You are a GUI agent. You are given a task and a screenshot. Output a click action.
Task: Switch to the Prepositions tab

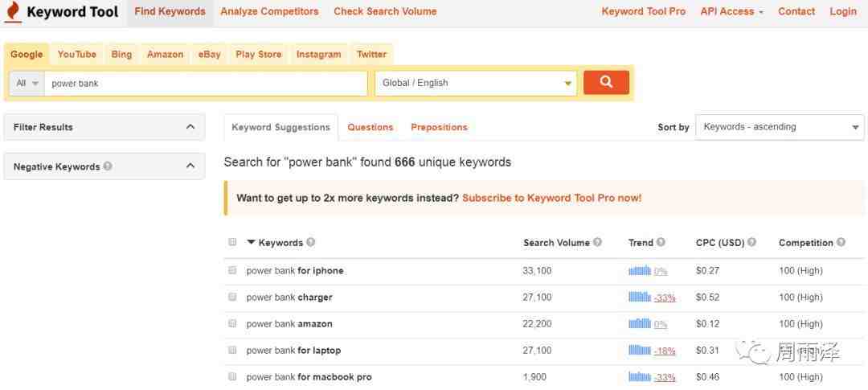[439, 127]
